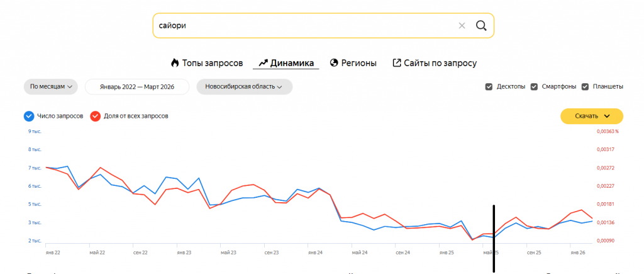Switch to the Топы запросов tab
Image resolution: width=644 pixels, height=274 pixels.
pyautogui.click(x=207, y=63)
